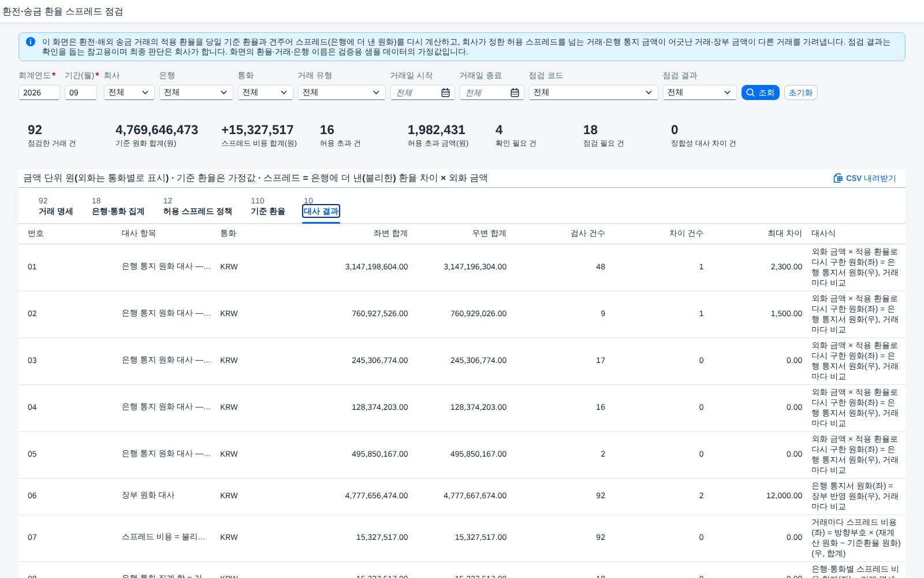The height and width of the screenshot is (578, 924).
Task: Click the 495,850,167.00 left total in row 05
Action: pyautogui.click(x=380, y=454)
